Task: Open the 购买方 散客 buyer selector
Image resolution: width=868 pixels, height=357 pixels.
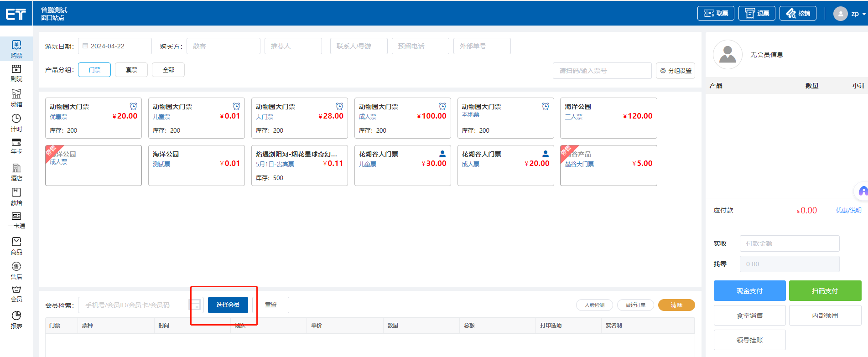Action: (x=223, y=46)
